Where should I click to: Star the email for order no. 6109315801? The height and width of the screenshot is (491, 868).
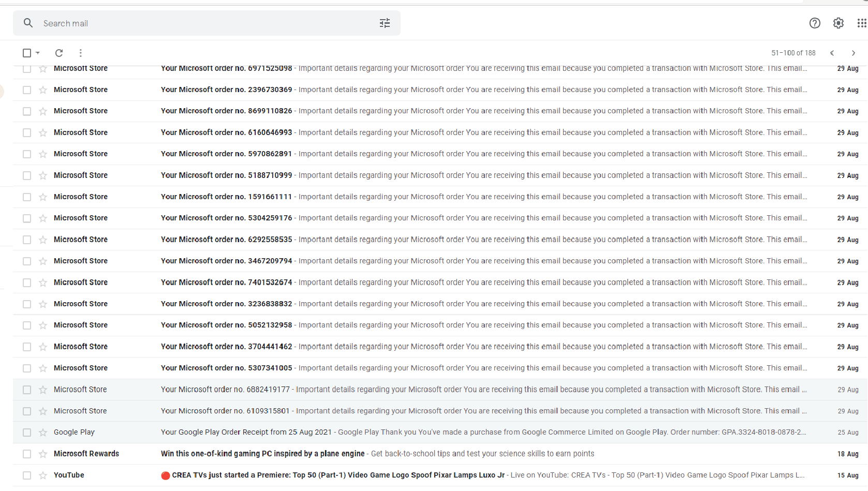(43, 411)
